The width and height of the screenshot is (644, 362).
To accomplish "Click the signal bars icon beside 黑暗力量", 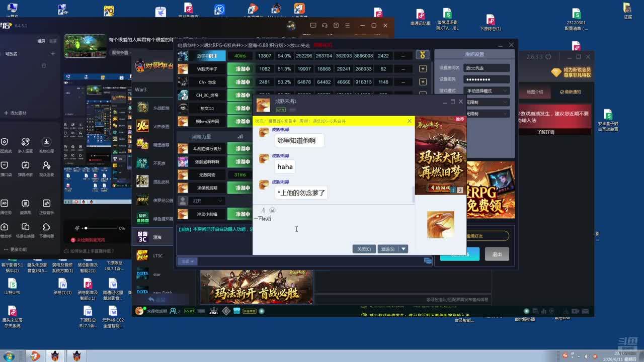I will [240, 136].
